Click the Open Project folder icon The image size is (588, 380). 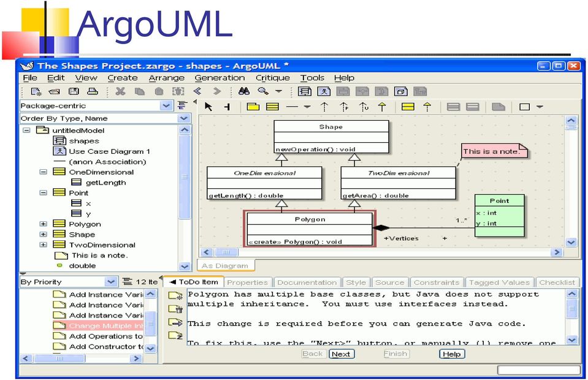[55, 91]
